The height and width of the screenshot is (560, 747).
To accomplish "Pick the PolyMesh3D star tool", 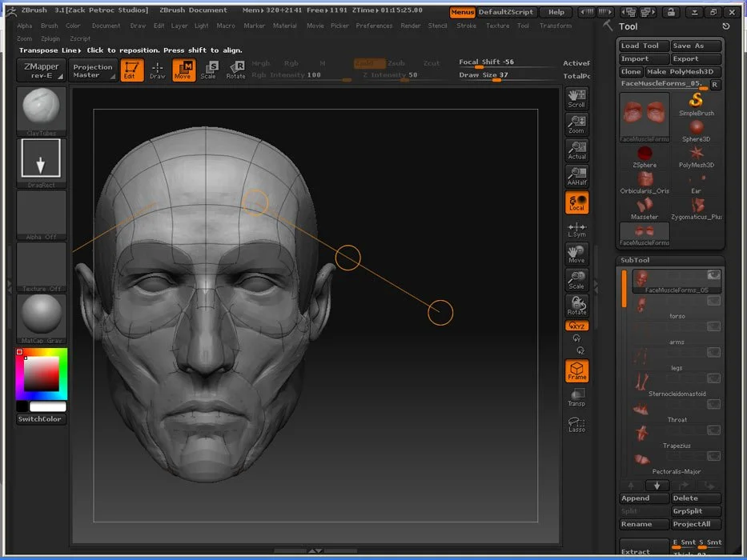I will [x=697, y=153].
